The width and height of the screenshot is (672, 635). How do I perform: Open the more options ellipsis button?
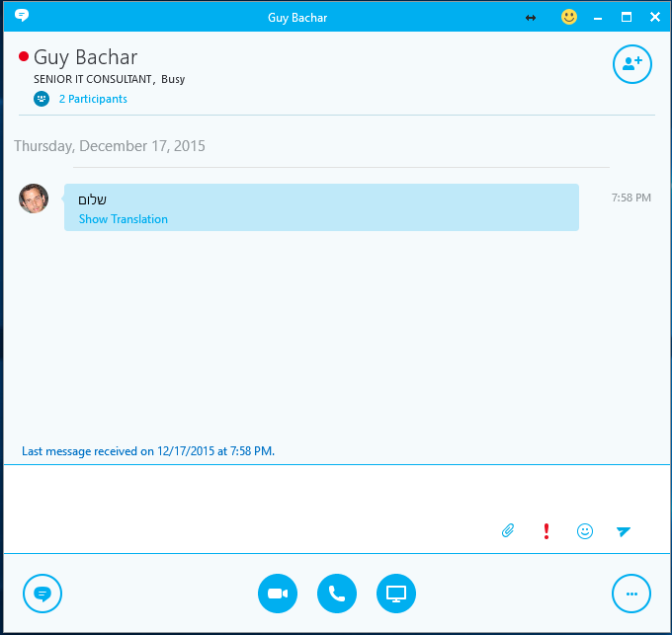click(x=631, y=594)
